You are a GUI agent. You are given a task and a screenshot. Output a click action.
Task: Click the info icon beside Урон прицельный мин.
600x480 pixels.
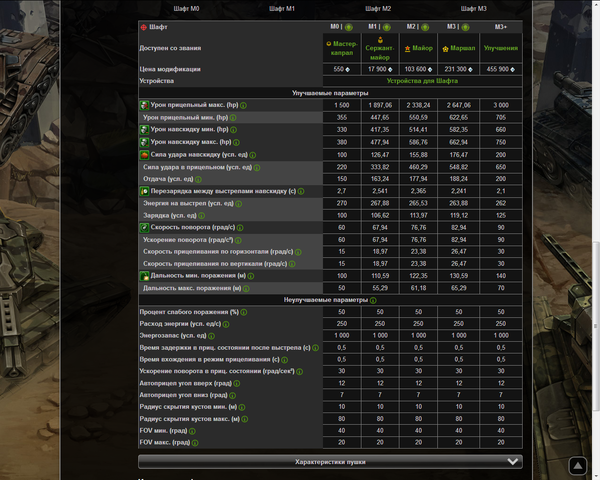point(233,118)
